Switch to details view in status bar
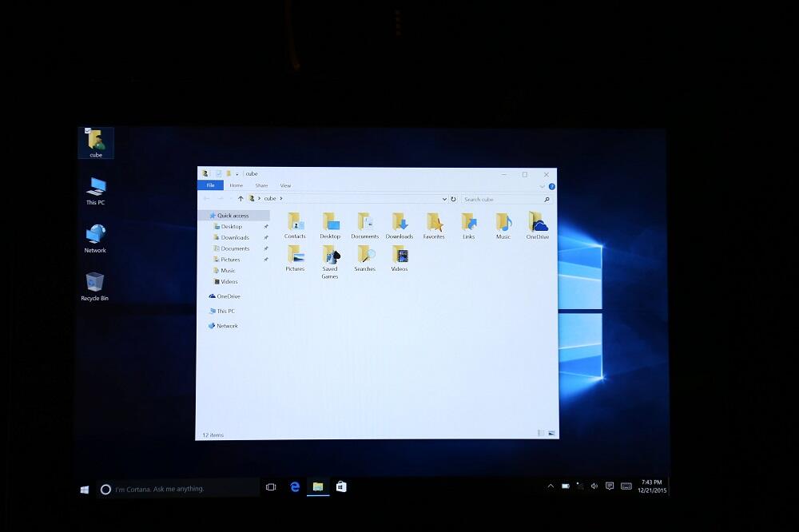Screen dimensions: 799x532 click(x=541, y=433)
